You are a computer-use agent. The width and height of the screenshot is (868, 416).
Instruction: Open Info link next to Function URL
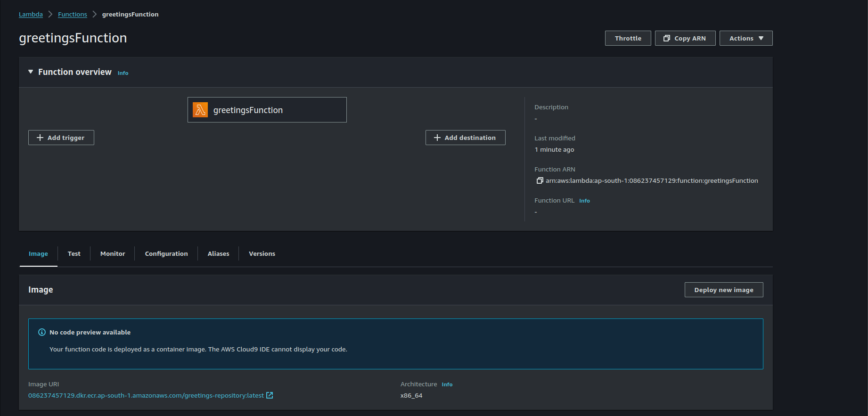click(x=584, y=201)
